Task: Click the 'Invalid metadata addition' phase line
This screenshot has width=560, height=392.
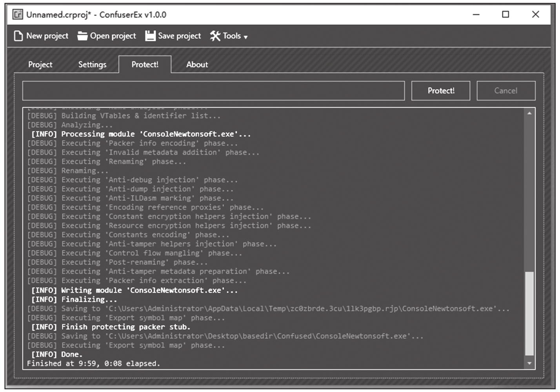Action: (143, 152)
